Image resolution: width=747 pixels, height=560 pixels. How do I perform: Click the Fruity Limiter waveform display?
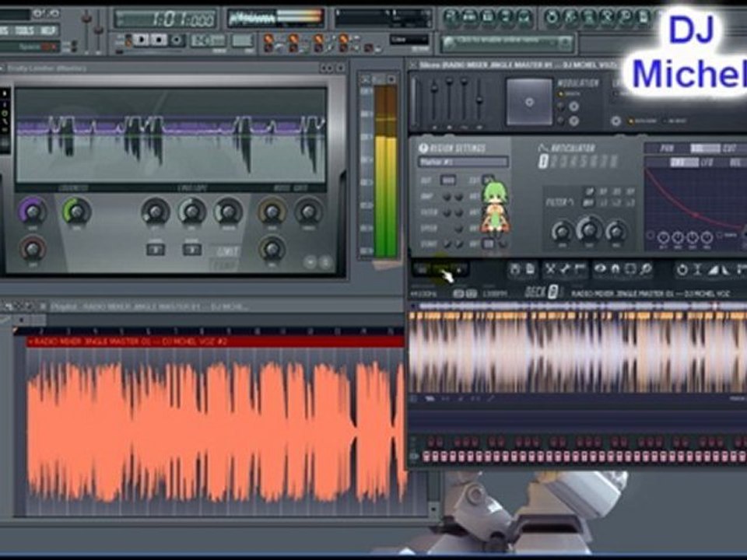[x=170, y=135]
